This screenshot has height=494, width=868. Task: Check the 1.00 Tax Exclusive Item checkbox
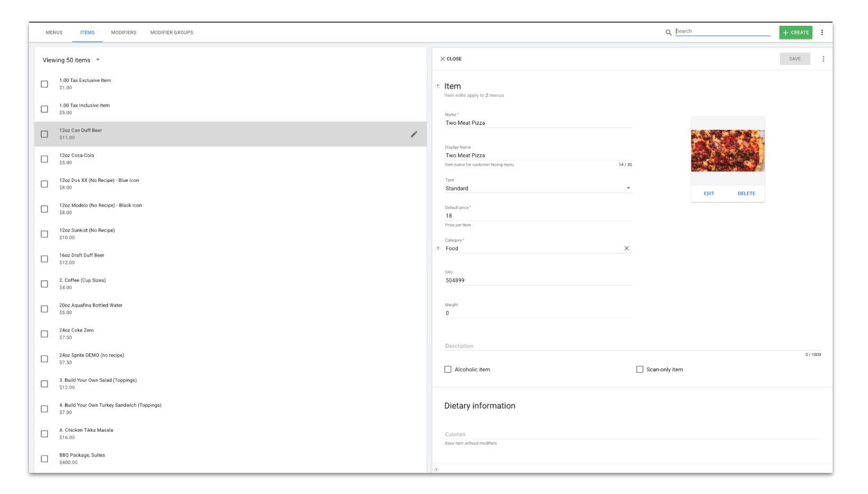[44, 84]
